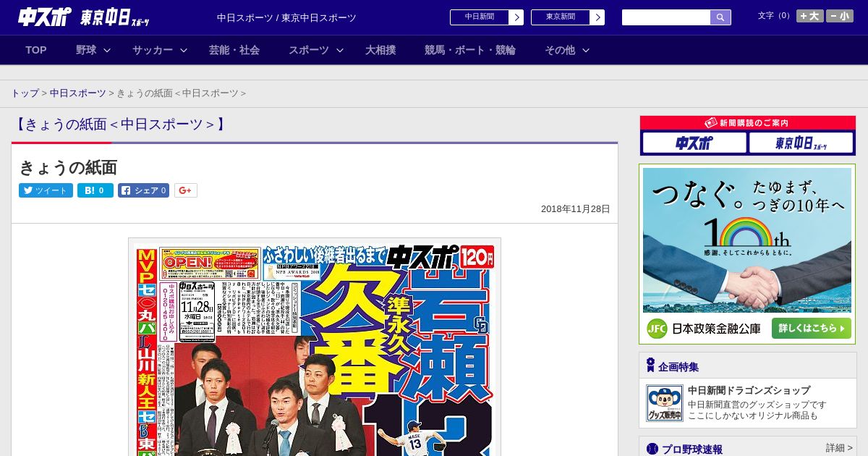Click the トップ breadcrumb link

point(25,93)
